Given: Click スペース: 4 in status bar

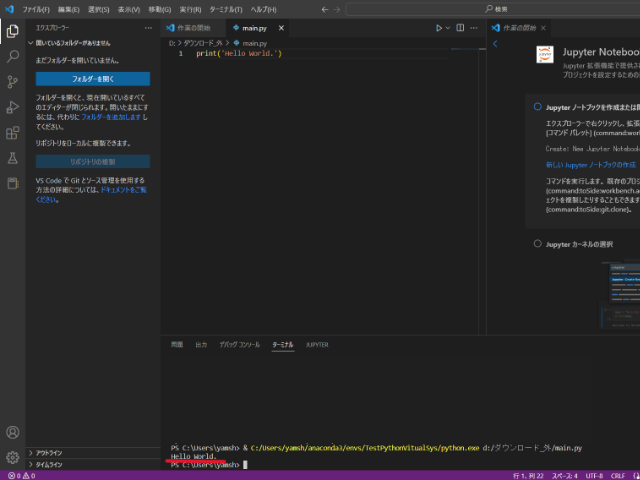Looking at the screenshot, I should pyautogui.click(x=565, y=476).
